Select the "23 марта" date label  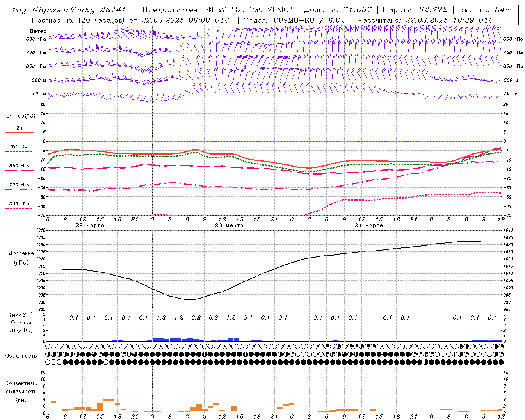pos(229,226)
